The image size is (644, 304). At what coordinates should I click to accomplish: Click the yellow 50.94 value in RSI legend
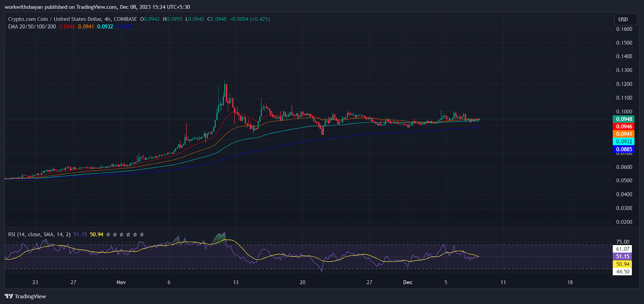(x=97, y=234)
